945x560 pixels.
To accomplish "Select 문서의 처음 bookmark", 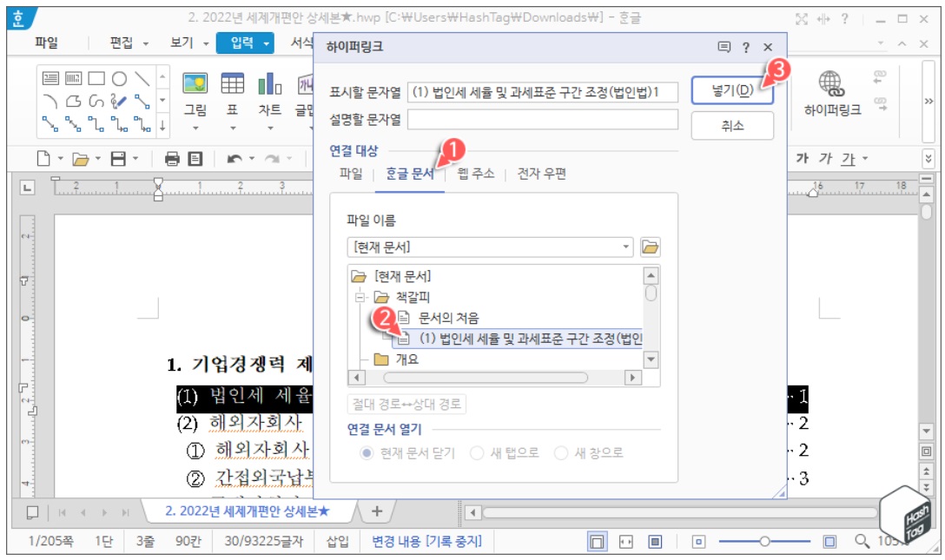I will (448, 318).
